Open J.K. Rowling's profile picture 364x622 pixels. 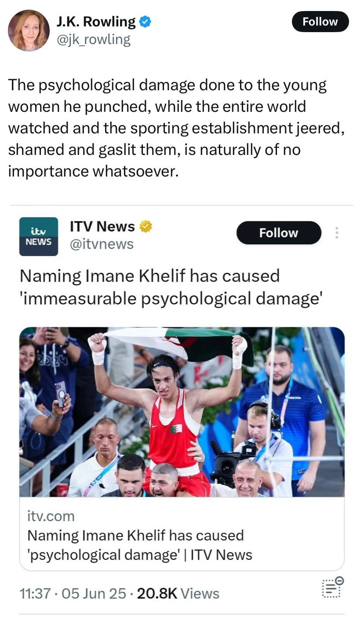(29, 30)
